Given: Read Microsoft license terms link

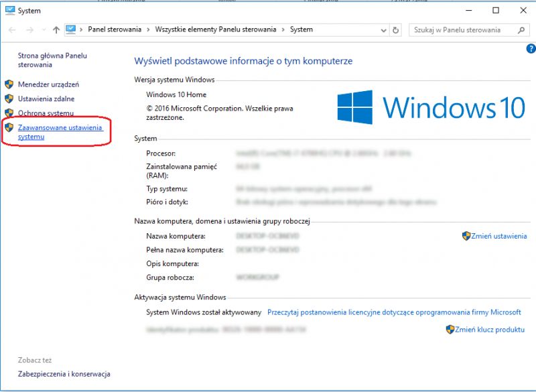Looking at the screenshot, I should pyautogui.click(x=394, y=312).
